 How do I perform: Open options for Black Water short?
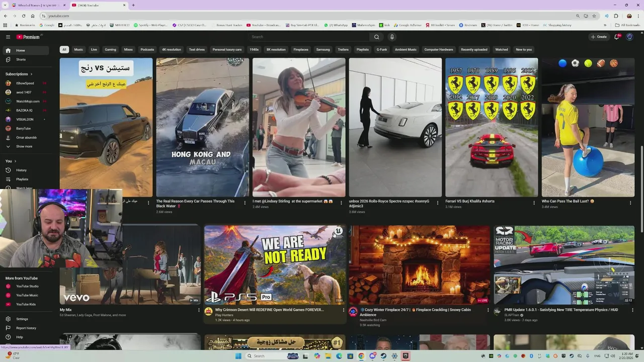[x=245, y=203]
